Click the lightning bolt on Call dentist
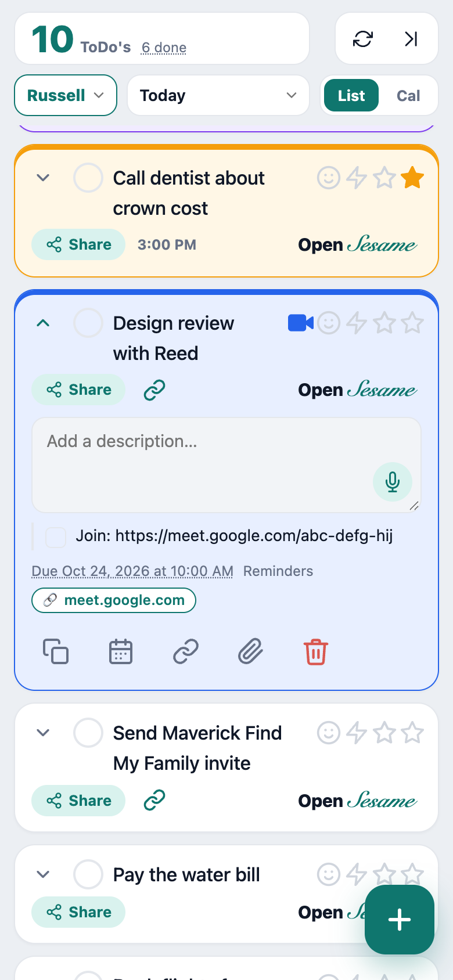This screenshot has width=453, height=980. point(357,178)
